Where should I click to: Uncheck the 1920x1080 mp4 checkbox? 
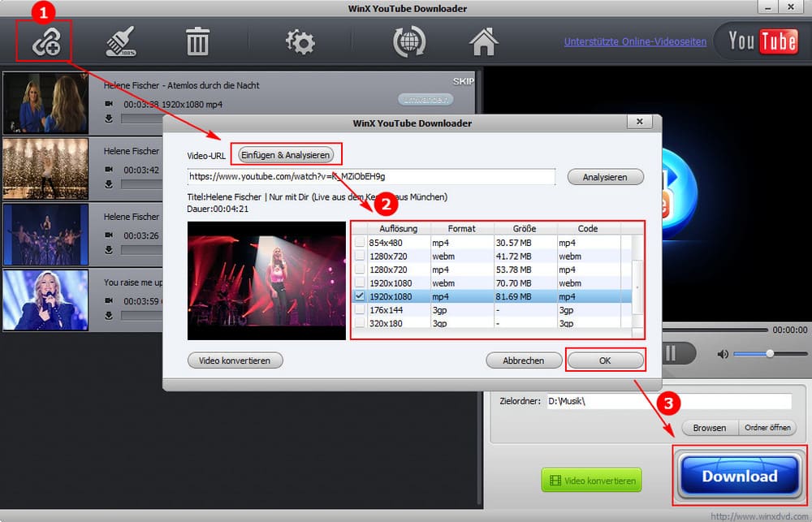[x=360, y=296]
